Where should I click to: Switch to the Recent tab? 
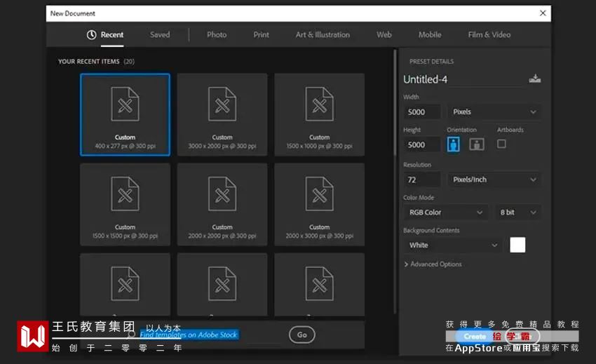click(x=111, y=34)
